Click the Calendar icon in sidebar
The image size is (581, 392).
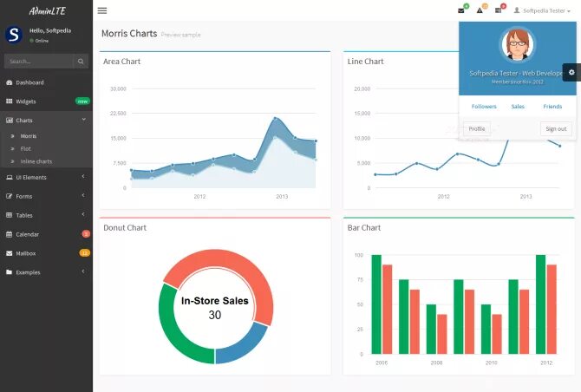coord(10,234)
